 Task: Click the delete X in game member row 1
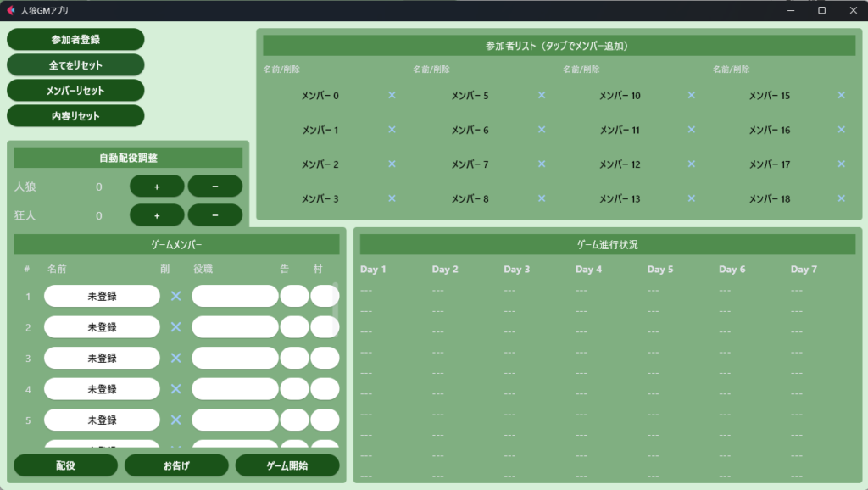coord(176,296)
